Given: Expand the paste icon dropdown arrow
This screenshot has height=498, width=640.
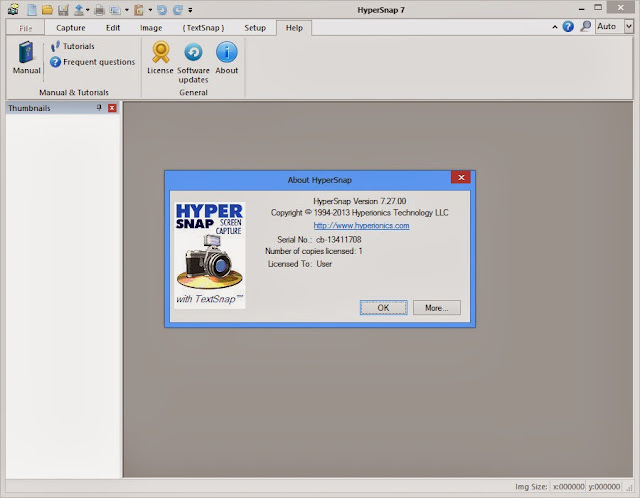Looking at the screenshot, I should pos(150,10).
